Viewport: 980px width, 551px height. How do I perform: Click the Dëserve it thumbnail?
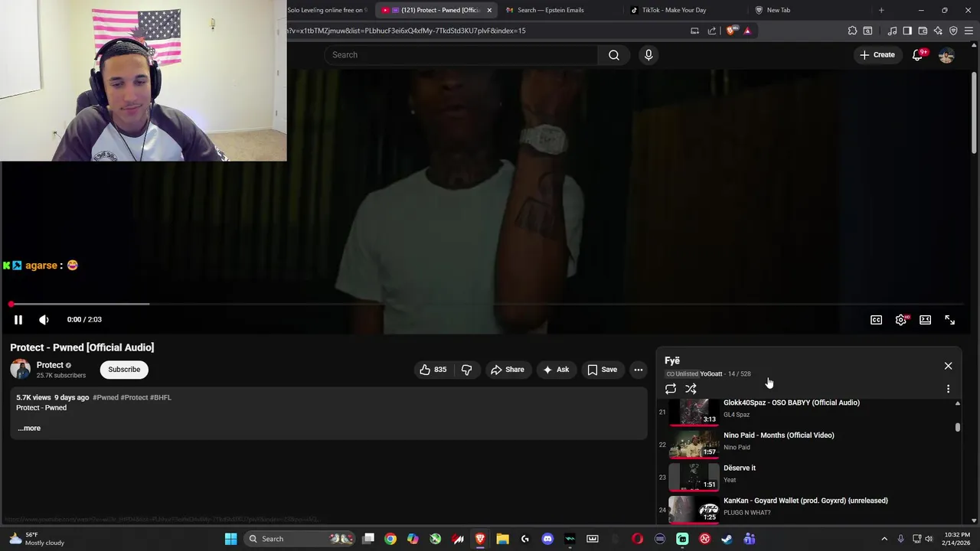pyautogui.click(x=694, y=476)
